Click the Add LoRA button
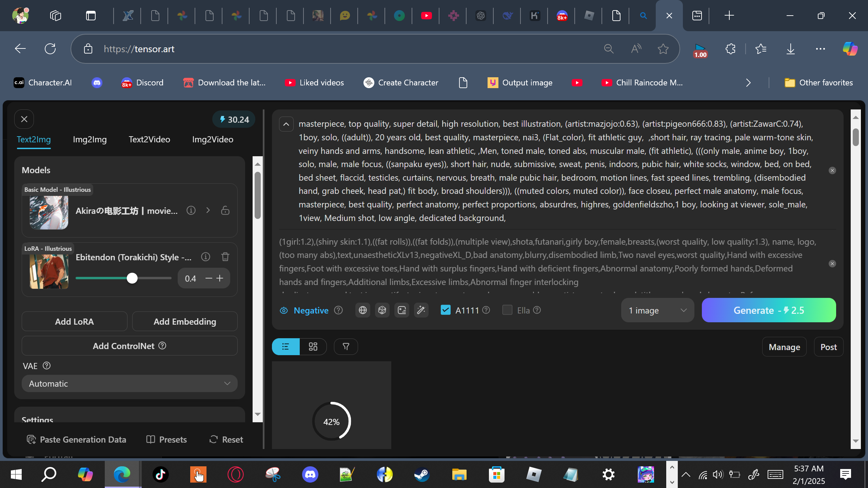Viewport: 868px width, 488px height. tap(74, 321)
